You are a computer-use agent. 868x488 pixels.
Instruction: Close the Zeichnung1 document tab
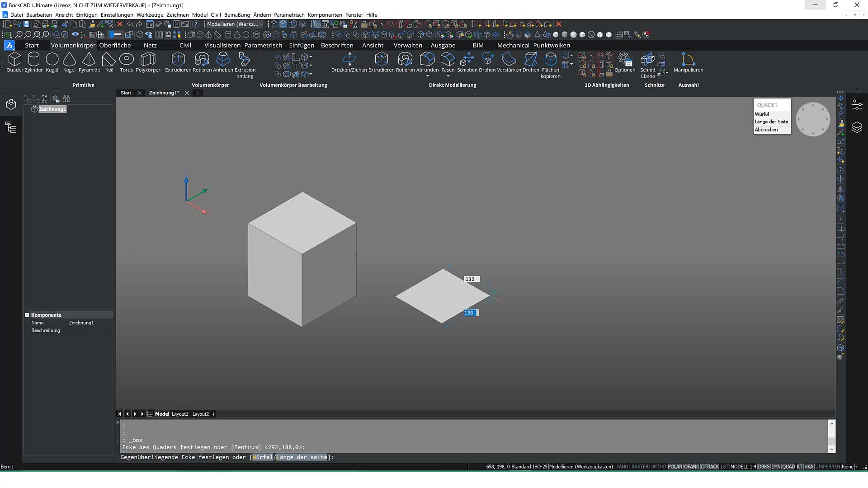point(187,93)
